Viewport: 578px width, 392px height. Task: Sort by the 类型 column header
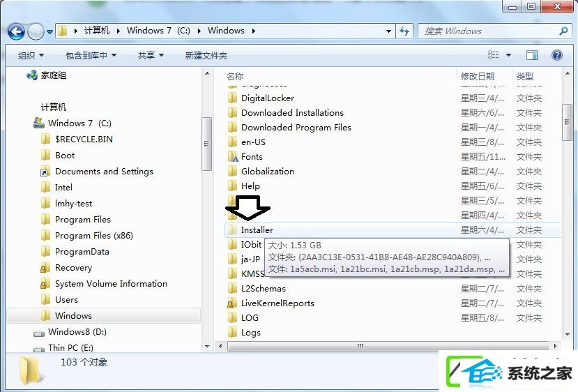(524, 77)
